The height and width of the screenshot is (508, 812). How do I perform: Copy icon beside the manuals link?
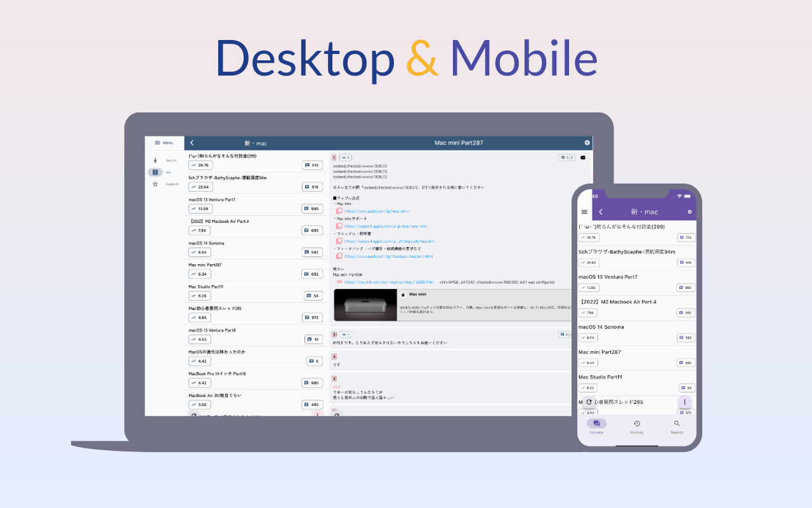pyautogui.click(x=339, y=241)
